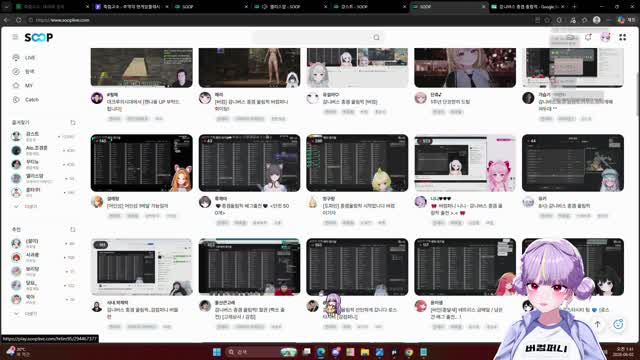The height and width of the screenshot is (360, 640).
Task: Click the streamer avatar under the pink-haired avatar thumbnail
Action: click(x=420, y=202)
